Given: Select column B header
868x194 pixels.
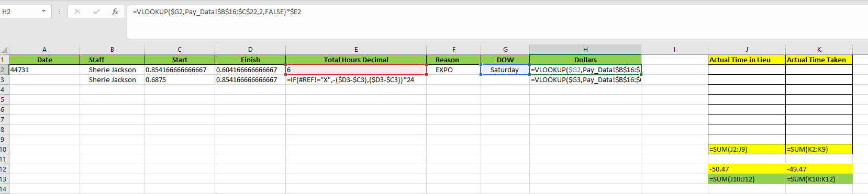Looking at the screenshot, I should click(112, 50).
